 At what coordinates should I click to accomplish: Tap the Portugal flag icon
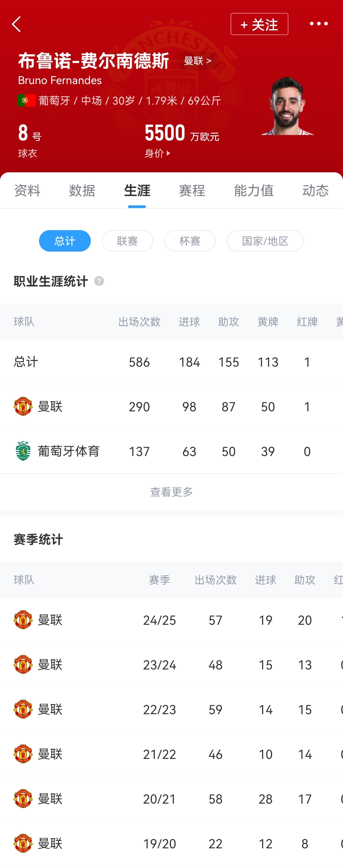coord(26,100)
